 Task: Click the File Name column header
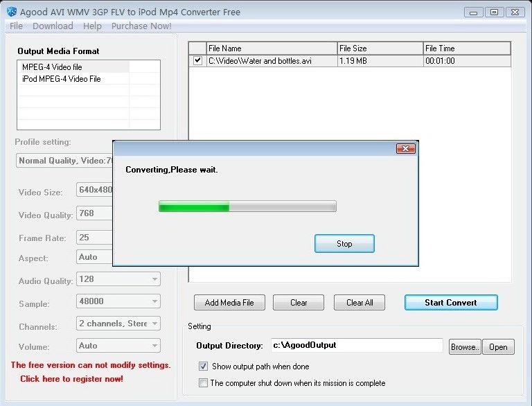point(272,48)
